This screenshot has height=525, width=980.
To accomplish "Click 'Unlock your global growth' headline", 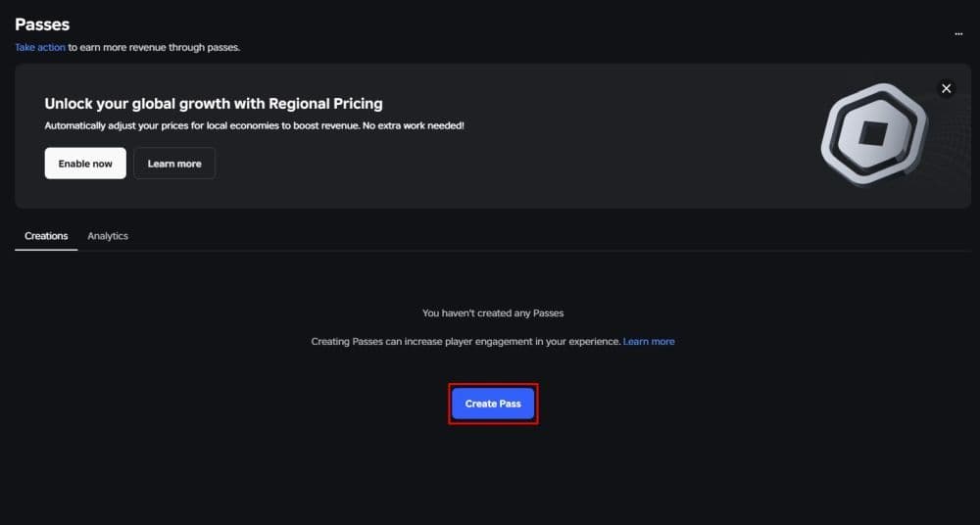I will pyautogui.click(x=214, y=103).
